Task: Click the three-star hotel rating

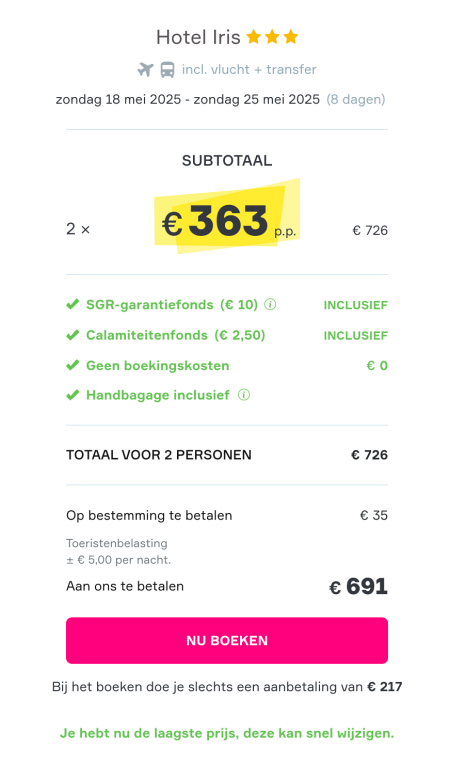Action: click(272, 37)
